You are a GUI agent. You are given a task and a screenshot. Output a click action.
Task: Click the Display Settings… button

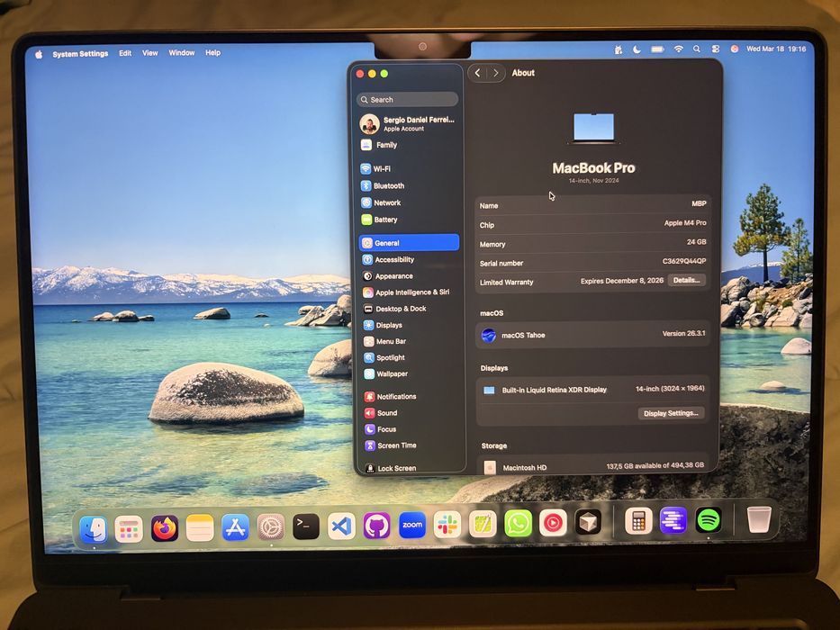(x=671, y=413)
